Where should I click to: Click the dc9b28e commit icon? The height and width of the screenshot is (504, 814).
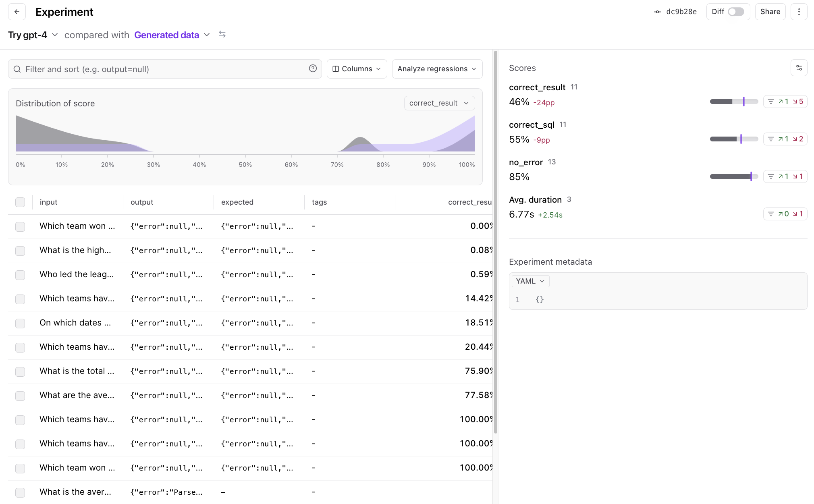coord(657,12)
